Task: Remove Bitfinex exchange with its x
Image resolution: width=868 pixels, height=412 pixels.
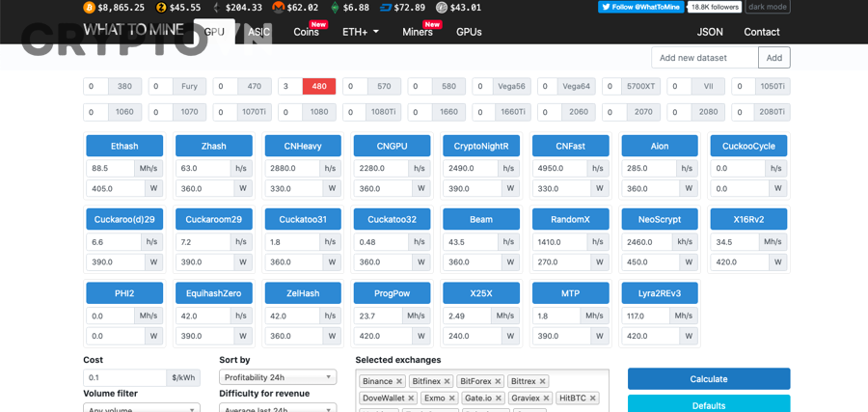Action: click(x=448, y=381)
